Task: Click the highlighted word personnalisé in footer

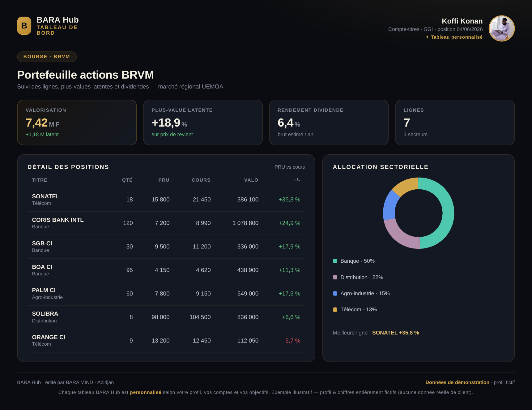Action: [146, 392]
